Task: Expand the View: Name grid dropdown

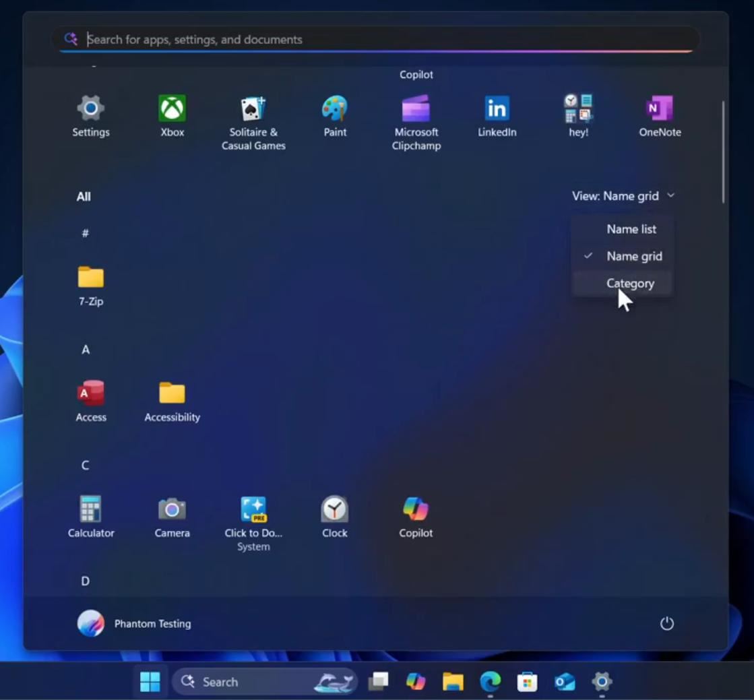Action: click(x=623, y=196)
